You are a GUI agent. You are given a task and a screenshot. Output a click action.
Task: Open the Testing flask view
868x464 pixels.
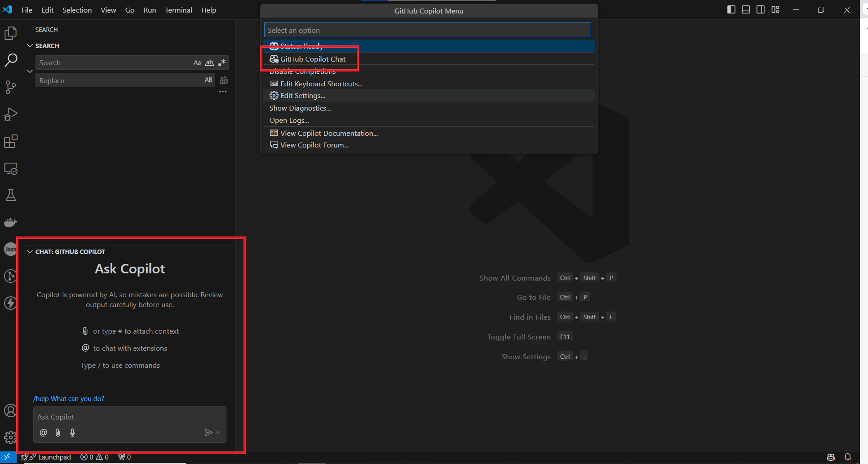11,195
